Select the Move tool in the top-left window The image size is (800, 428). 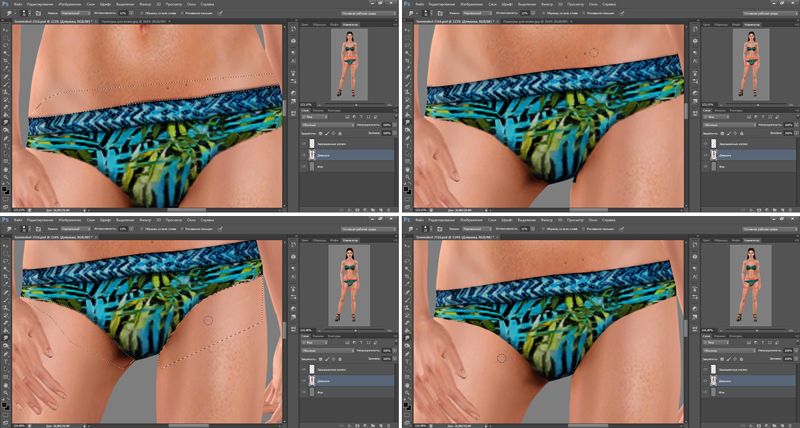tap(6, 30)
